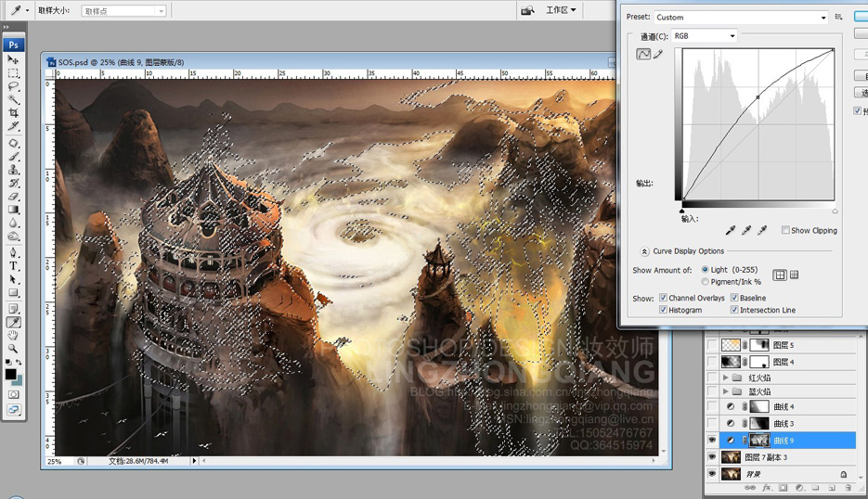Open Curves preset options menu icon

(x=838, y=17)
